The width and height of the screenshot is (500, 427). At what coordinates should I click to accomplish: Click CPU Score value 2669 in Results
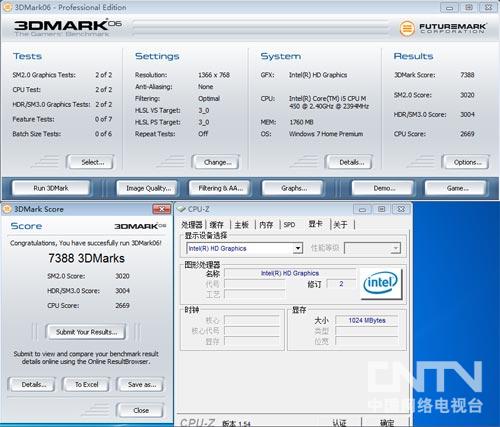coord(467,134)
